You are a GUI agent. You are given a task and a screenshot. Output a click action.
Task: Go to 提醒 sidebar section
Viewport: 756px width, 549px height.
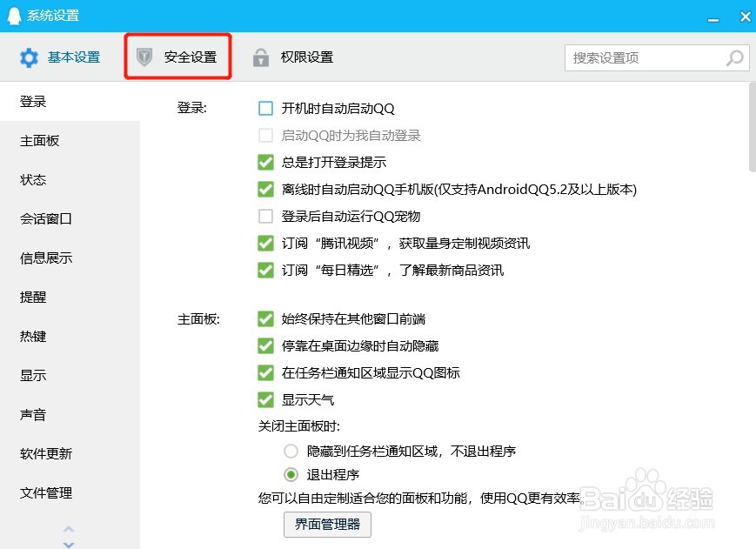(x=70, y=297)
